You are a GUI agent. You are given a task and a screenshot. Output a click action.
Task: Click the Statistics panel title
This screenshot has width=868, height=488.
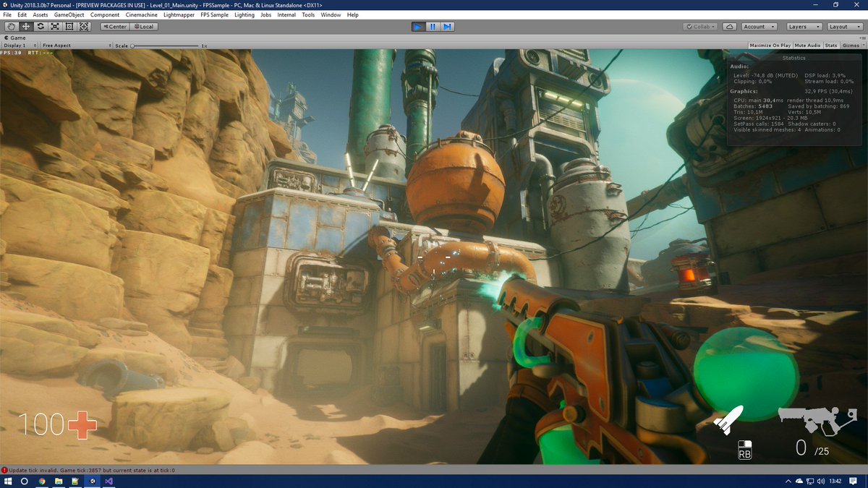[793, 58]
